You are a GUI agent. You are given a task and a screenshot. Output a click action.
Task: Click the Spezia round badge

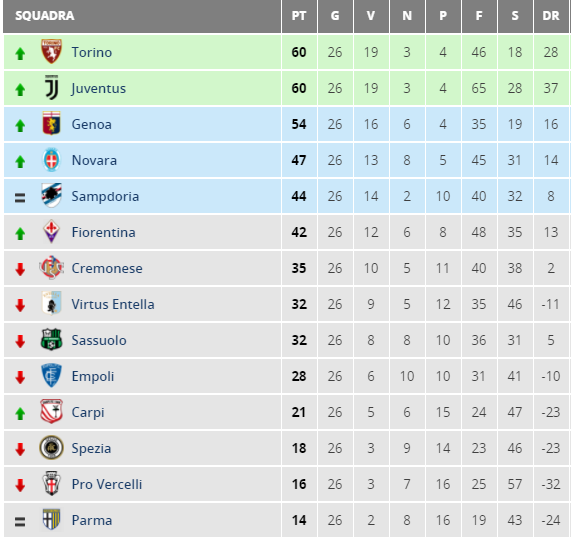51,448
